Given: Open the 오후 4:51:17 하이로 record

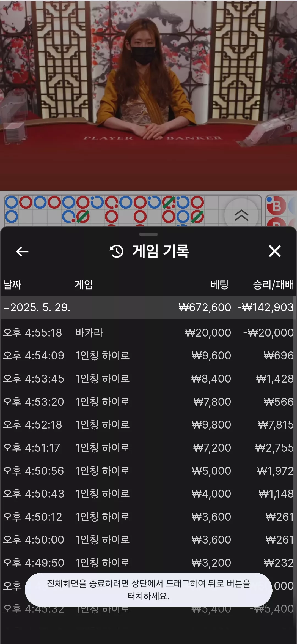Looking at the screenshot, I should [x=148, y=448].
